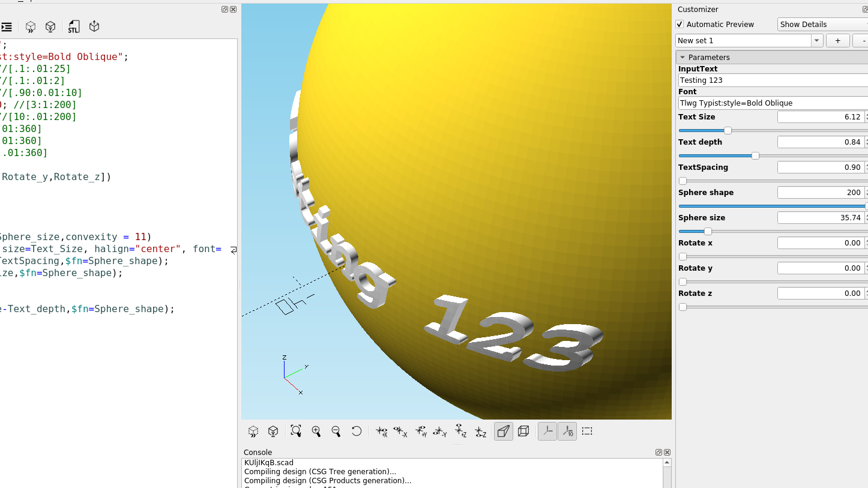Uncheck the Automatic Preview checkbox
Image resolution: width=868 pixels, height=488 pixels.
coord(680,24)
